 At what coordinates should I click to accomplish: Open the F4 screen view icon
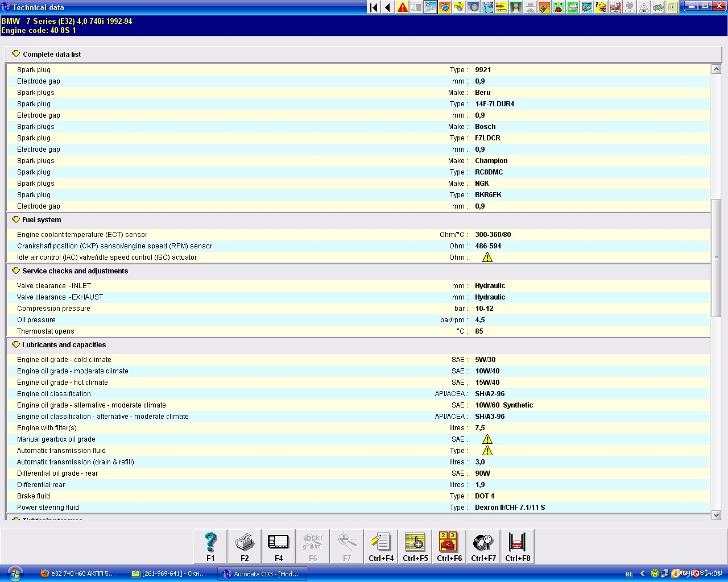click(279, 546)
